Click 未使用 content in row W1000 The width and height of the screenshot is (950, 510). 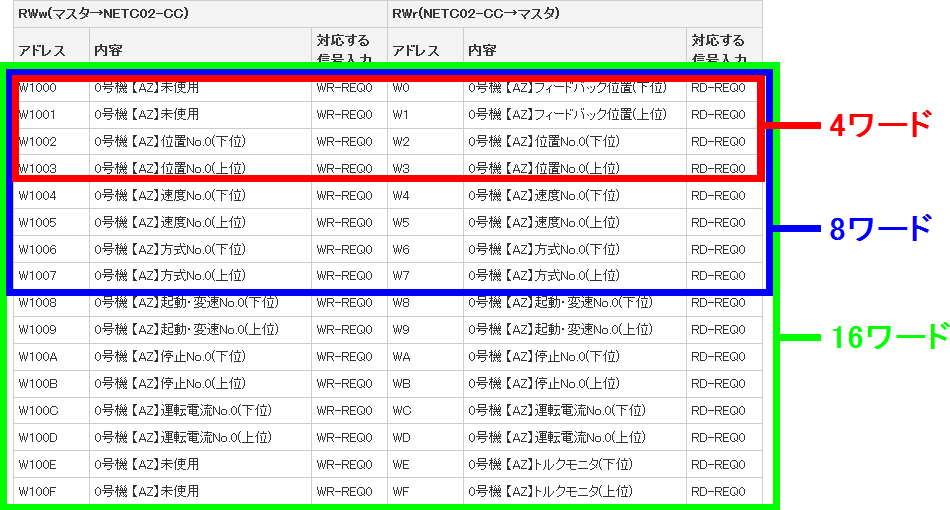pos(200,88)
